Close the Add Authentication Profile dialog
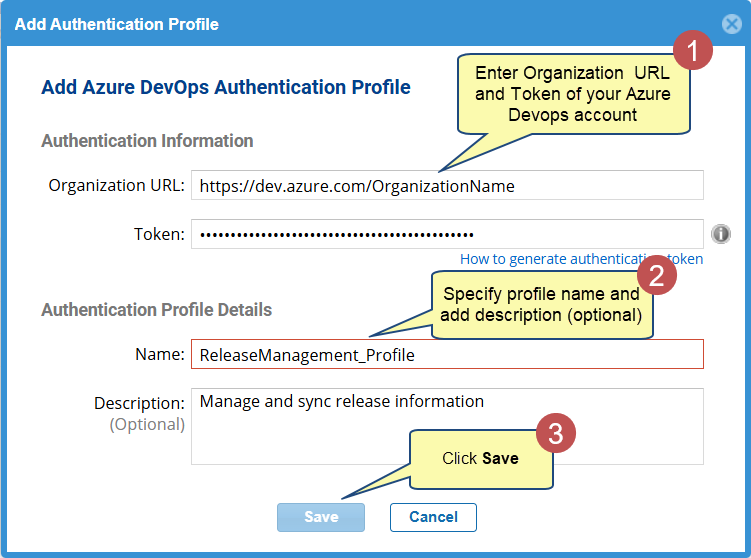The height and width of the screenshot is (558, 751). 731,25
